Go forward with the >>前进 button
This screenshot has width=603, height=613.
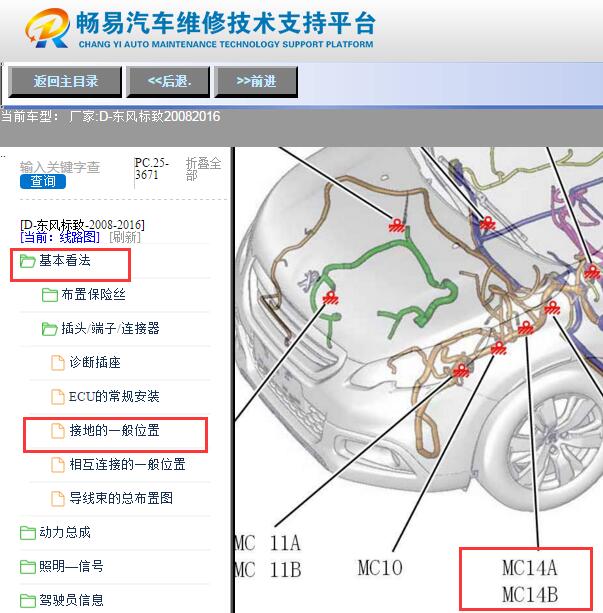pyautogui.click(x=256, y=81)
